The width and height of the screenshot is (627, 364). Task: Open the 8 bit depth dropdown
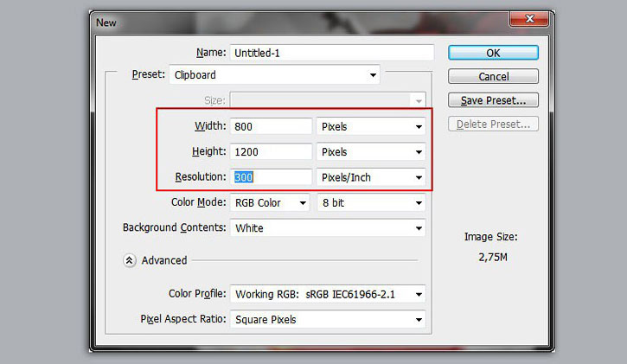coord(372,202)
